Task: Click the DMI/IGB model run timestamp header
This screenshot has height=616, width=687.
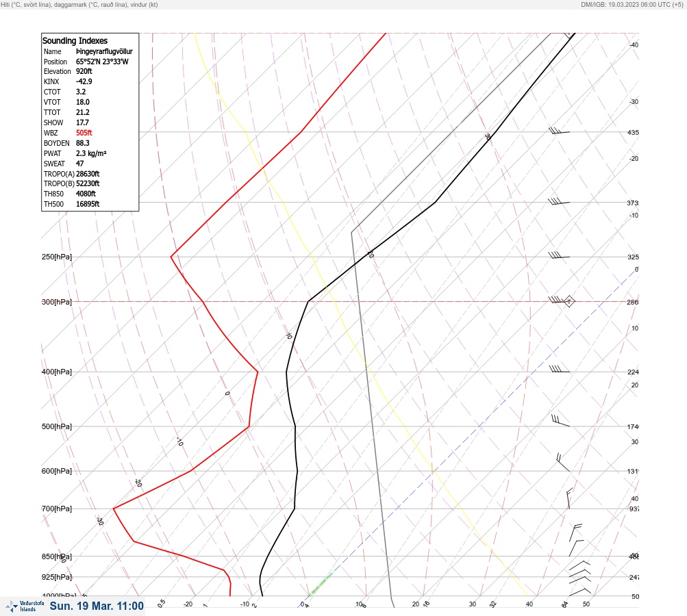Action: click(x=632, y=4)
